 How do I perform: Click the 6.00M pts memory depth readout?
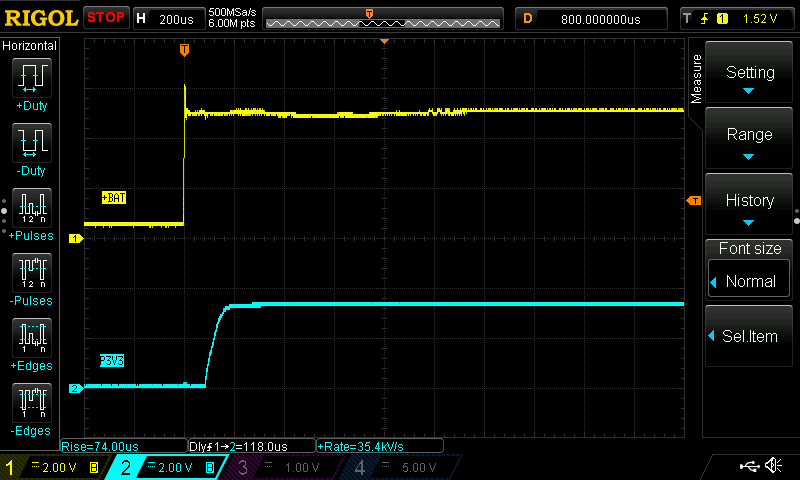(x=232, y=23)
